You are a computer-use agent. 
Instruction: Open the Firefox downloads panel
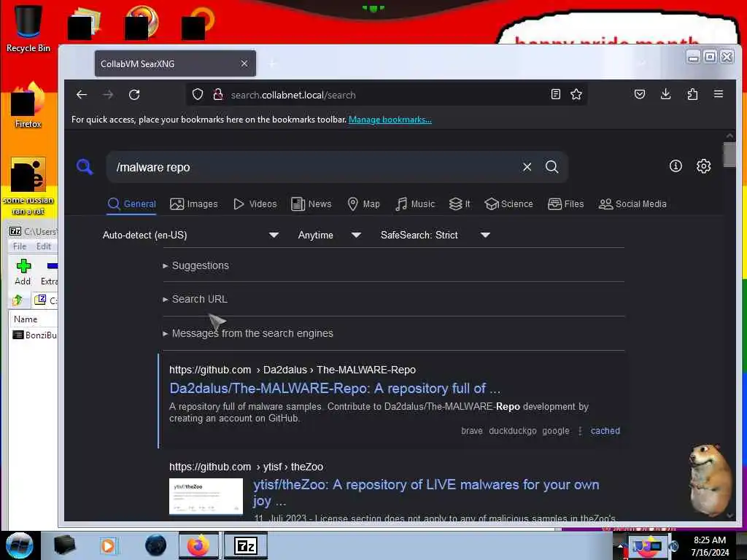coord(666,94)
